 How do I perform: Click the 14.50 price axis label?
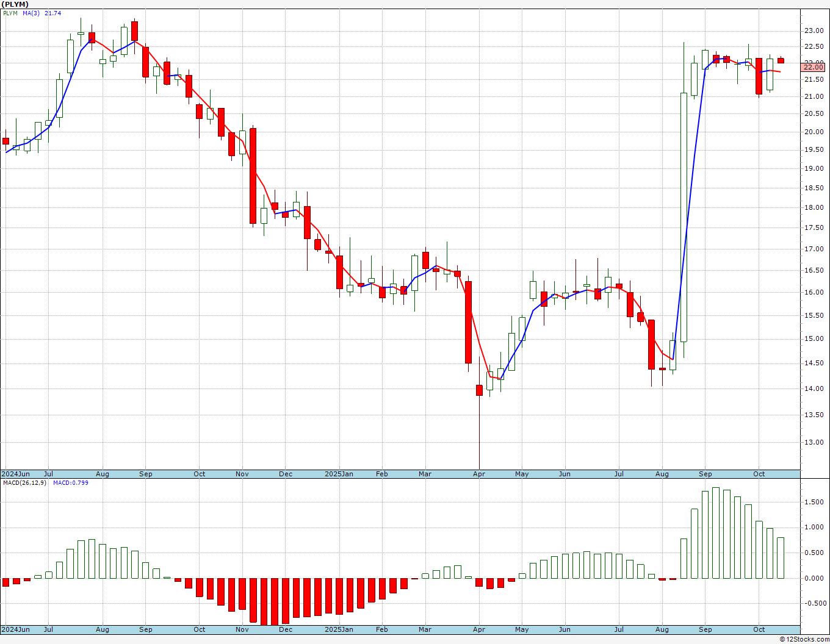point(814,363)
